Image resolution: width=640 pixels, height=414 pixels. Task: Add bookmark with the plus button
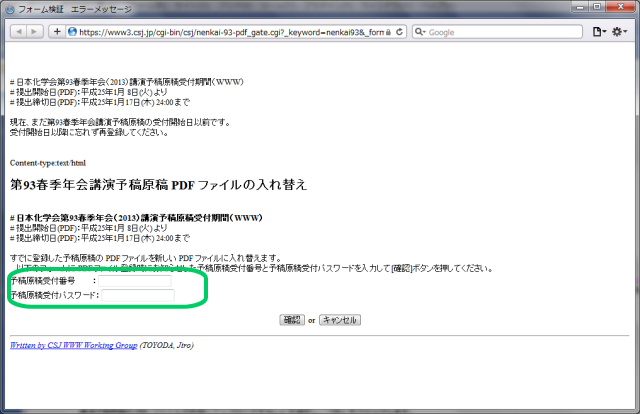click(57, 31)
